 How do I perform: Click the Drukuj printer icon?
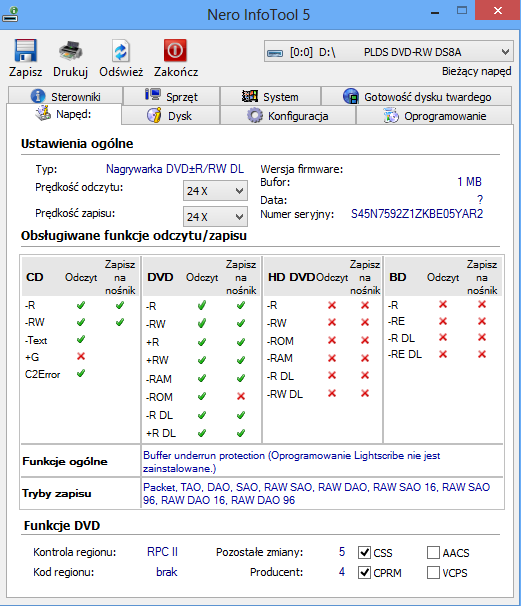[70, 51]
